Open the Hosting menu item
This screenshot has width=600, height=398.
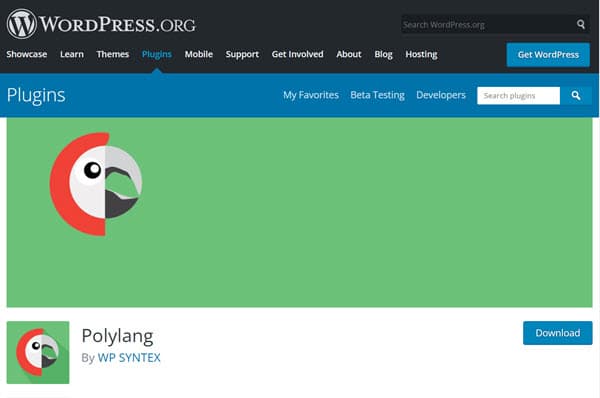(421, 54)
